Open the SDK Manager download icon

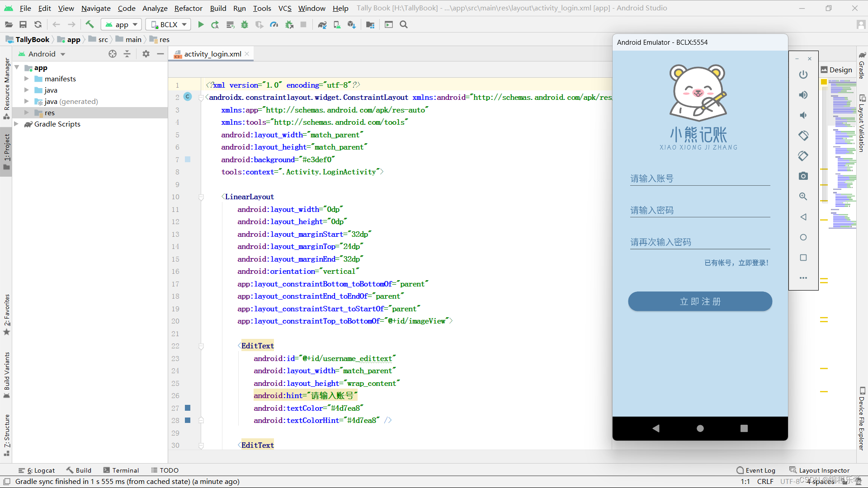click(352, 24)
